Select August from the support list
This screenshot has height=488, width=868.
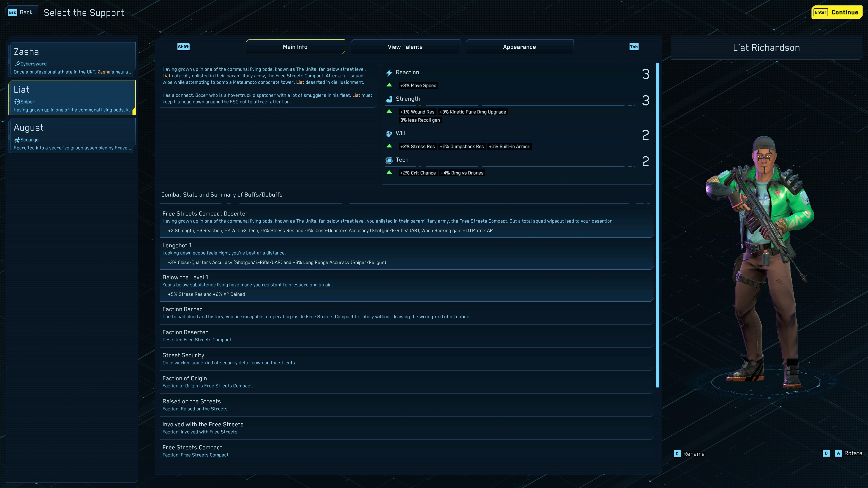click(x=72, y=136)
